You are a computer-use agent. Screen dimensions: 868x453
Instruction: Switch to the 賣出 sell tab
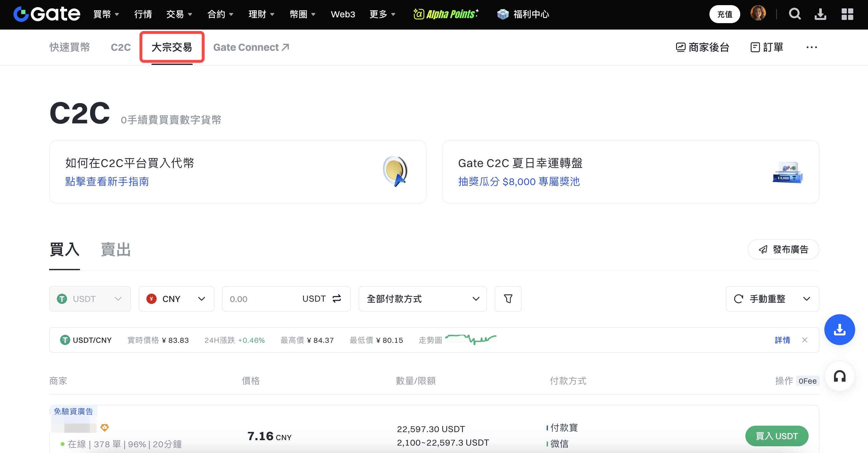[116, 250]
